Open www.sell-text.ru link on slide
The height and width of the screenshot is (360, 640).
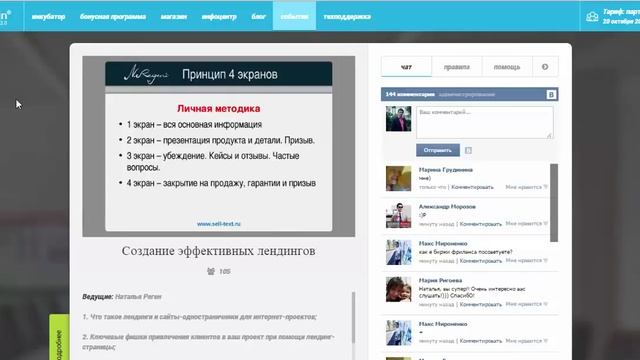click(219, 224)
